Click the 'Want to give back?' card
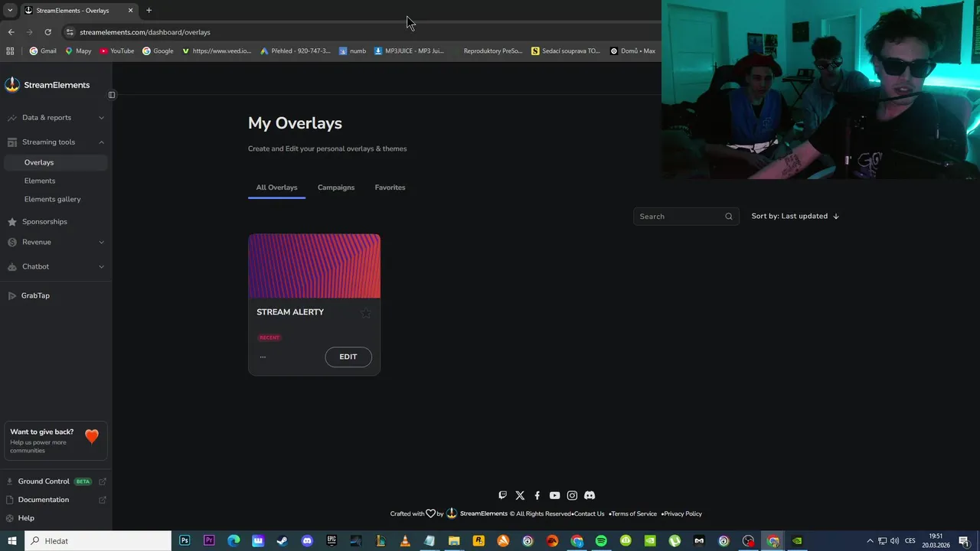The height and width of the screenshot is (551, 980). point(56,441)
